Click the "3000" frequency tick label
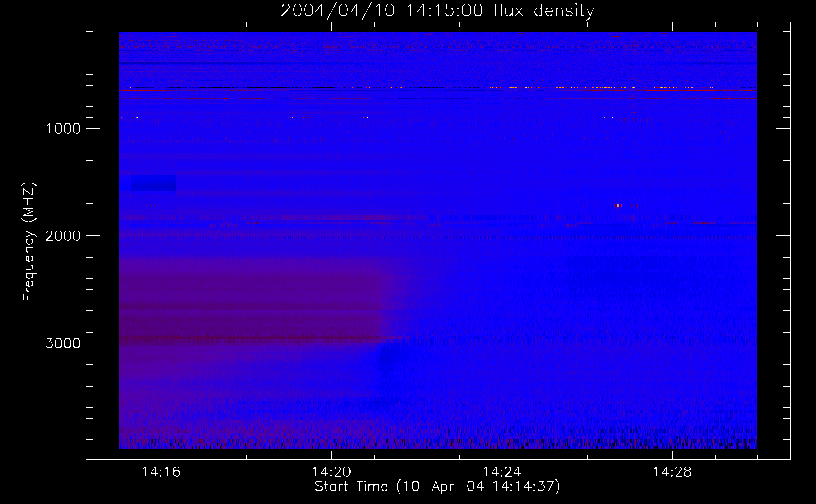 (x=63, y=343)
